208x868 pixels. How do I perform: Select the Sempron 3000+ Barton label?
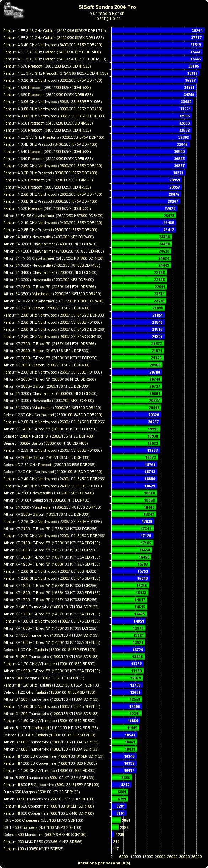coord(46,443)
